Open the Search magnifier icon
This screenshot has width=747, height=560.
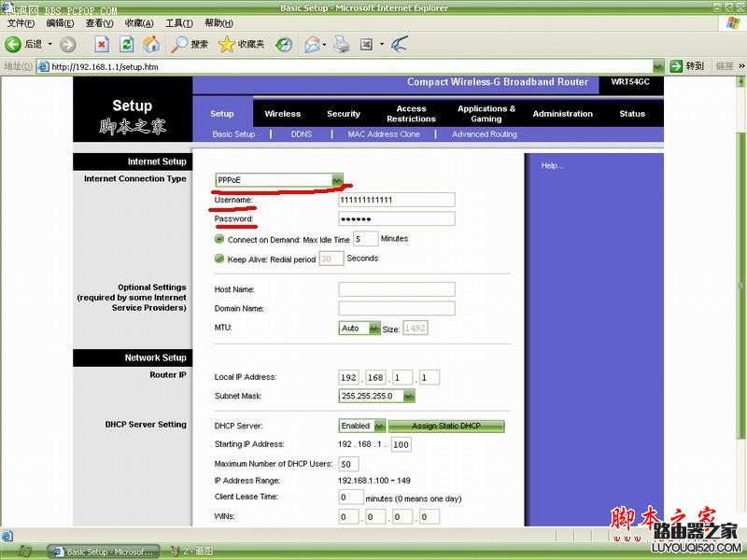[x=179, y=44]
